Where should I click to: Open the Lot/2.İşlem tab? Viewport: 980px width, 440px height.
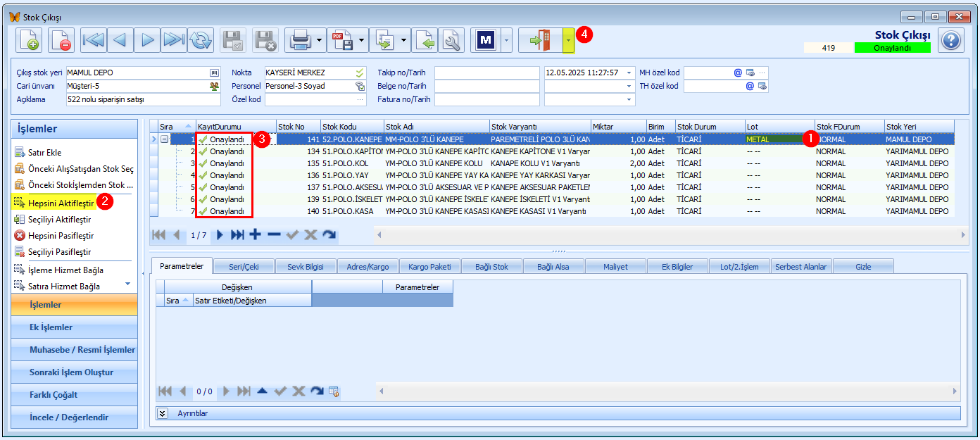coord(739,267)
